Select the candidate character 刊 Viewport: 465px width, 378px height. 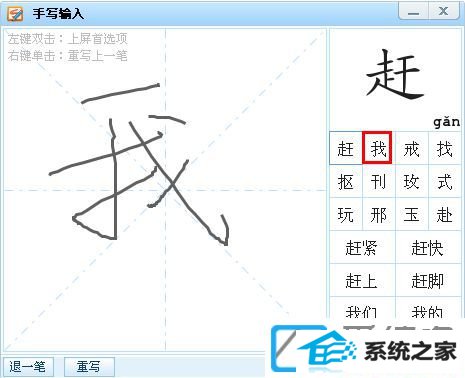378,181
